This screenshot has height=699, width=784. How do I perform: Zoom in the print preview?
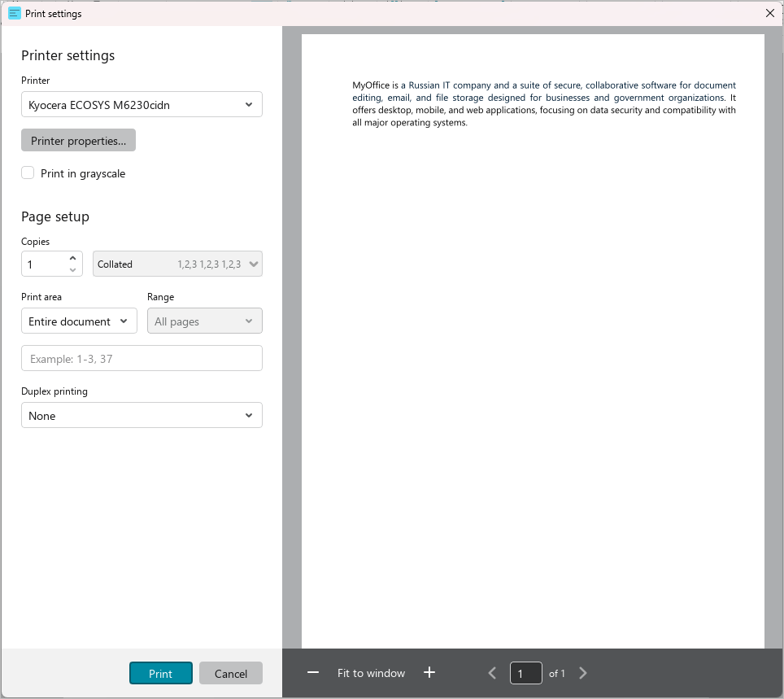[429, 672]
